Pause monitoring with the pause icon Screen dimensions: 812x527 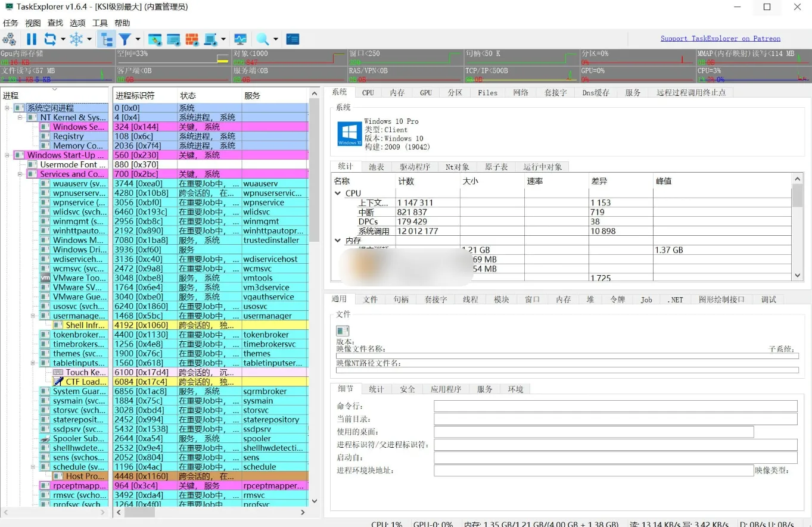coord(32,38)
